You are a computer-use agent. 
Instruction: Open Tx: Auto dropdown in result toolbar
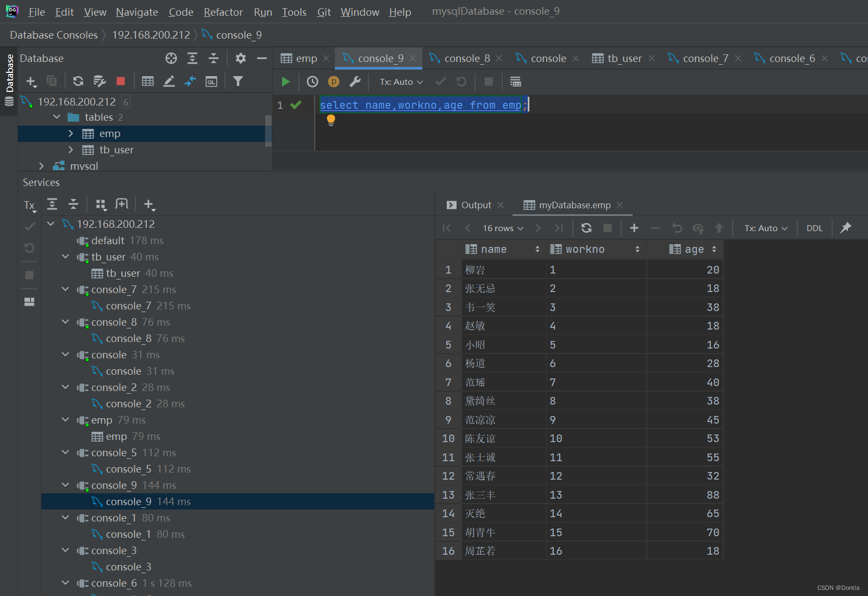(x=766, y=228)
